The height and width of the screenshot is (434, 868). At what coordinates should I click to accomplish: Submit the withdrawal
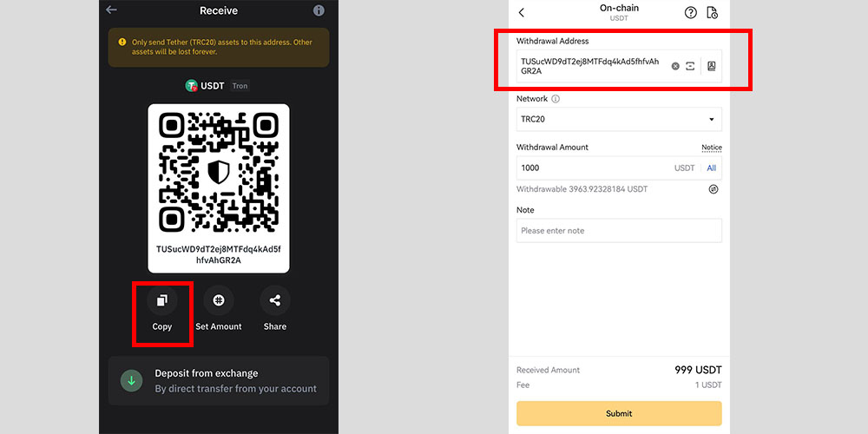619,413
